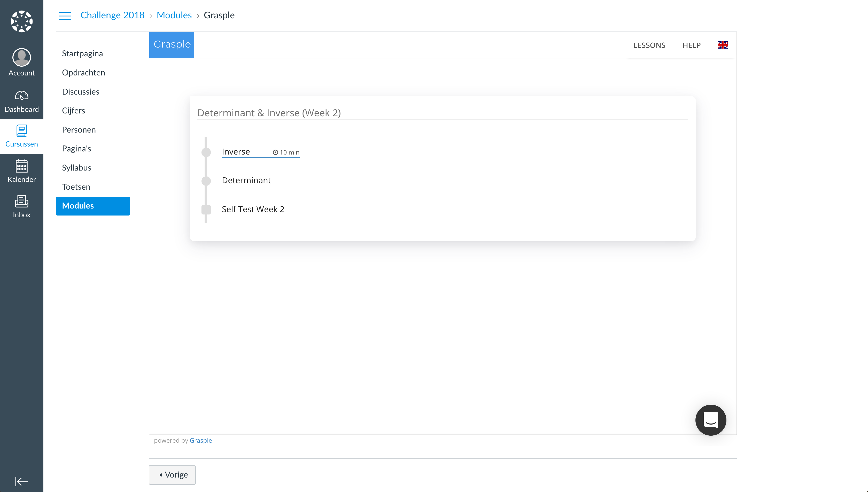The height and width of the screenshot is (492, 868).
Task: Select Modules in course navigation
Action: [x=92, y=206]
